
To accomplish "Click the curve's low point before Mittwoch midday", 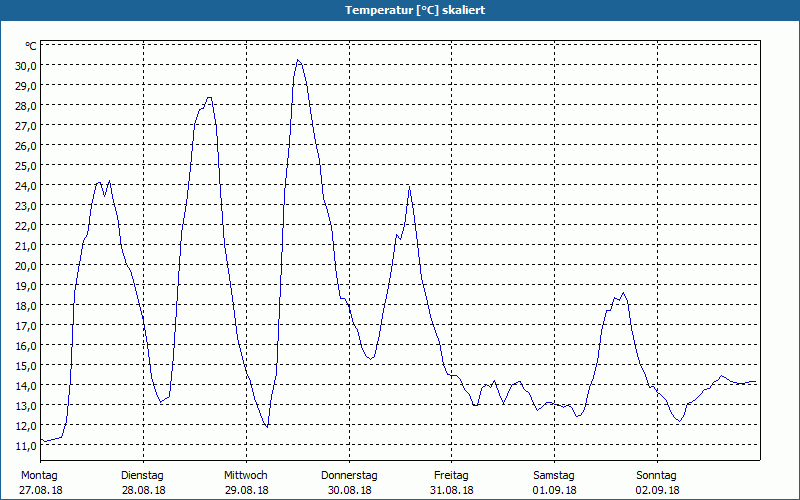I will (267, 427).
